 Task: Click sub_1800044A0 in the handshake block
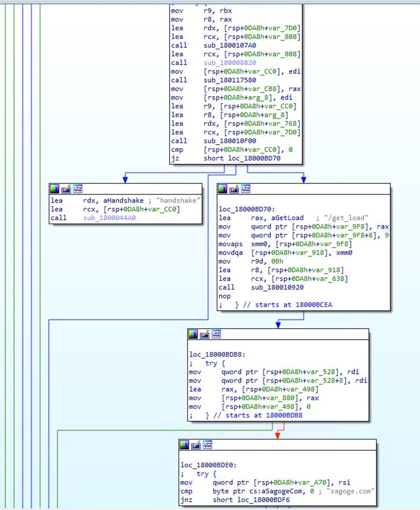pyautogui.click(x=110, y=218)
